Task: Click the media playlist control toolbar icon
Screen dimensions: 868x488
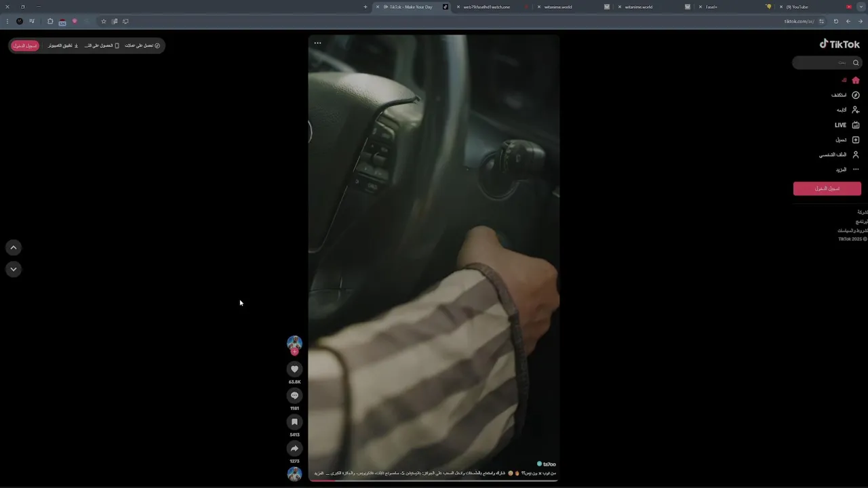Action: coord(32,21)
